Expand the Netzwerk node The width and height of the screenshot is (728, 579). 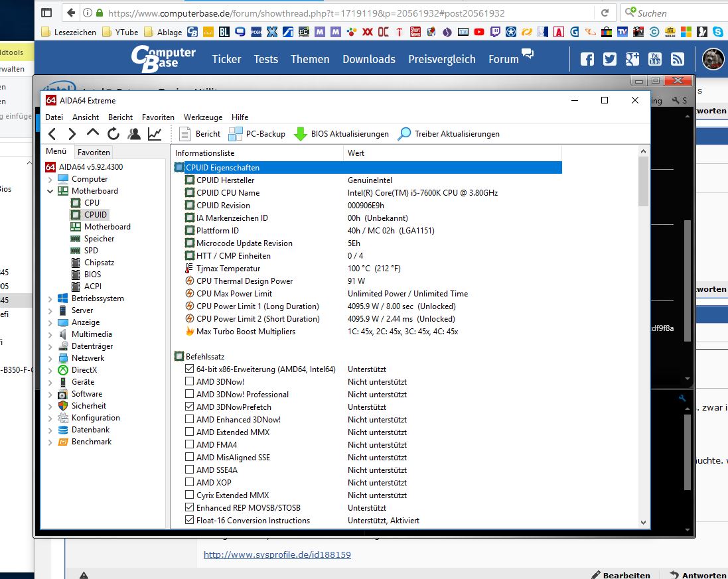[x=50, y=359]
